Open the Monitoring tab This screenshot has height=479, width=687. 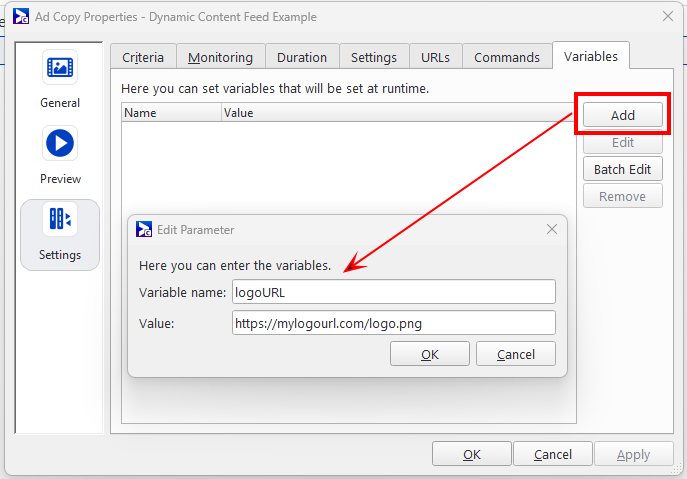click(x=221, y=57)
